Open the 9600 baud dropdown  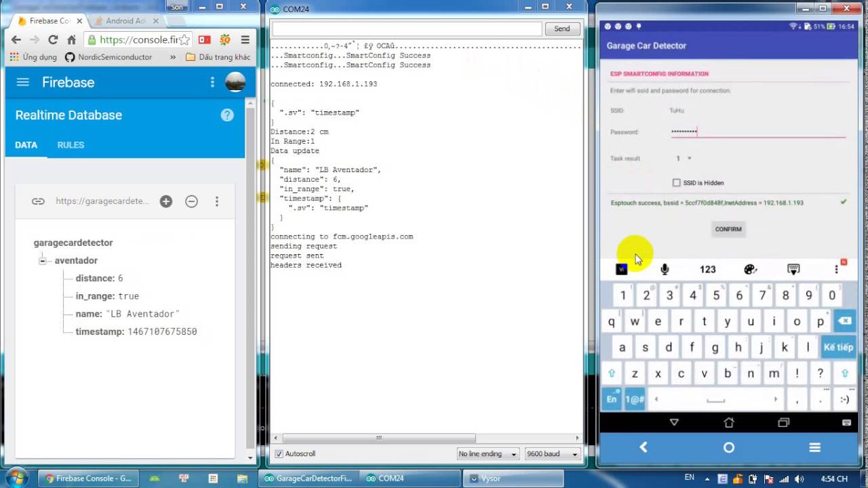pyautogui.click(x=552, y=453)
